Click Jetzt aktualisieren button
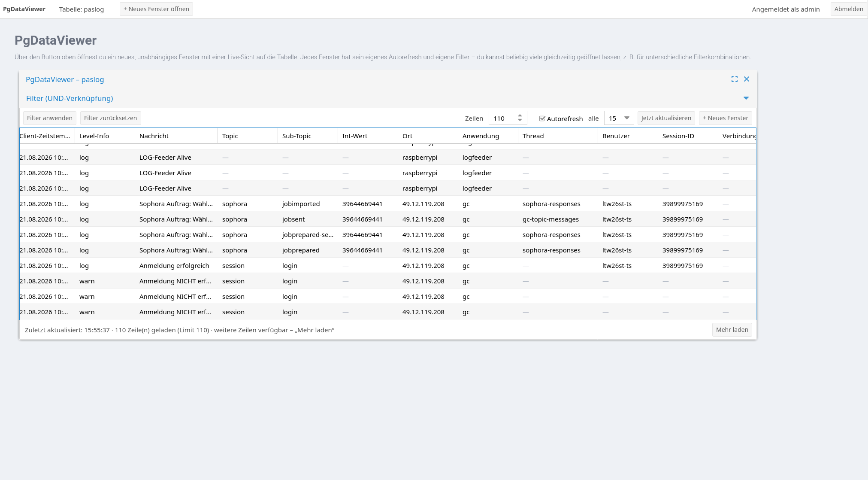The image size is (868, 480). [666, 118]
